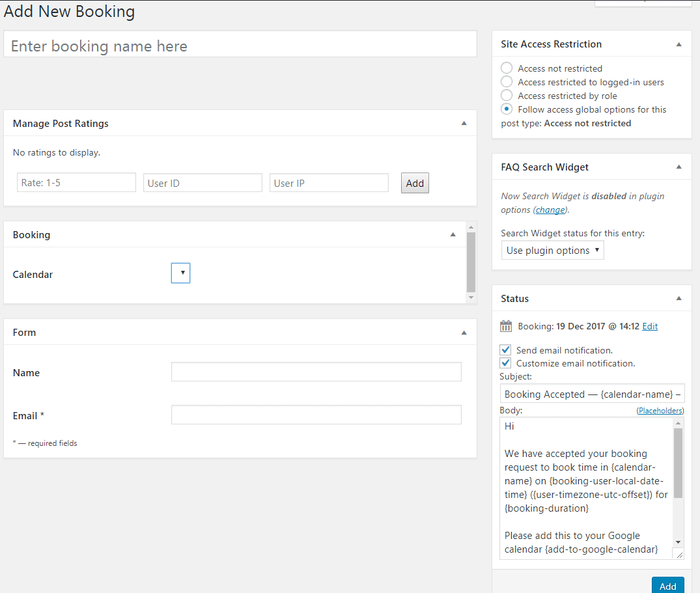Select Access restricted to logged-in users
700x593 pixels.
[x=507, y=82]
